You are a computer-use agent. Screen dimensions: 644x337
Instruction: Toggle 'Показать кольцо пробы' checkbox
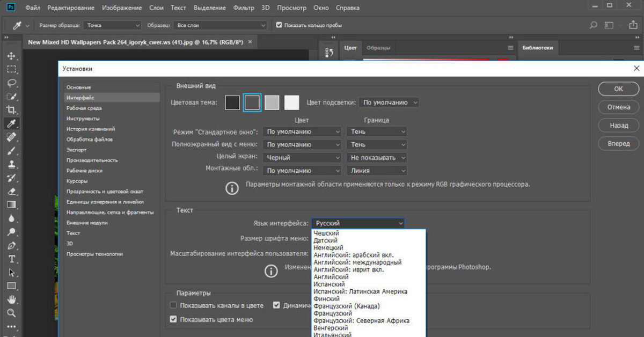(x=279, y=25)
